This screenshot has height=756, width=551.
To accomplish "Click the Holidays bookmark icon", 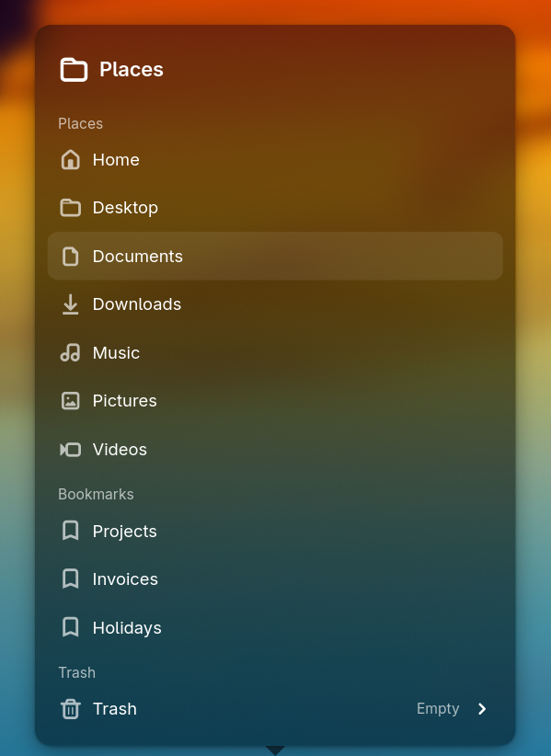I will click(71, 627).
